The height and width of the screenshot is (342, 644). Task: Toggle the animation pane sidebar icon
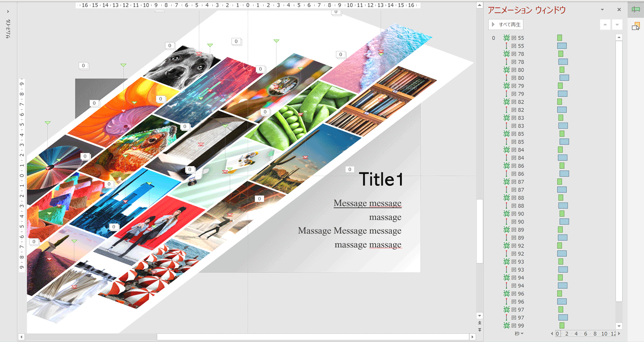point(635,9)
